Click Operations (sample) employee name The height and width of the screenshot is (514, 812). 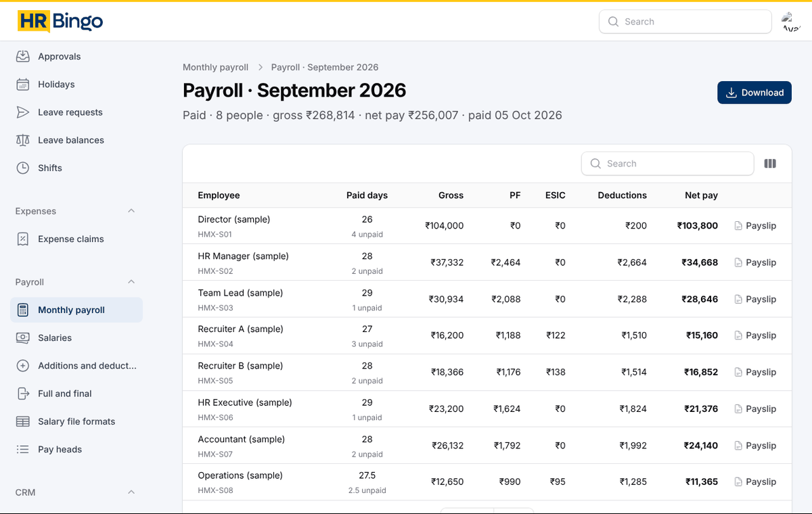coord(242,475)
